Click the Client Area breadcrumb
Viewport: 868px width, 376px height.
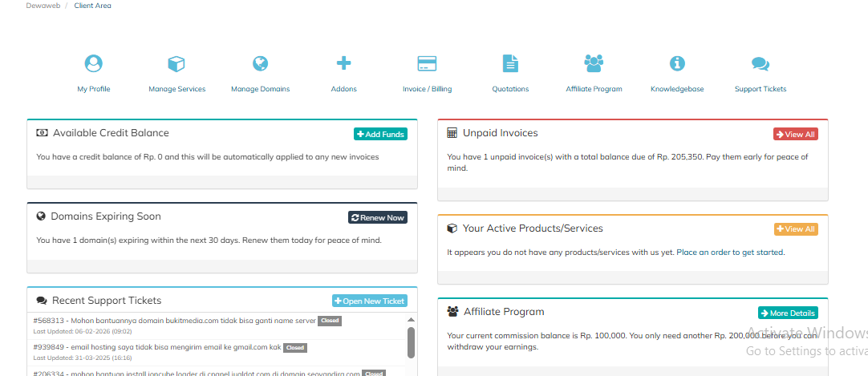92,6
